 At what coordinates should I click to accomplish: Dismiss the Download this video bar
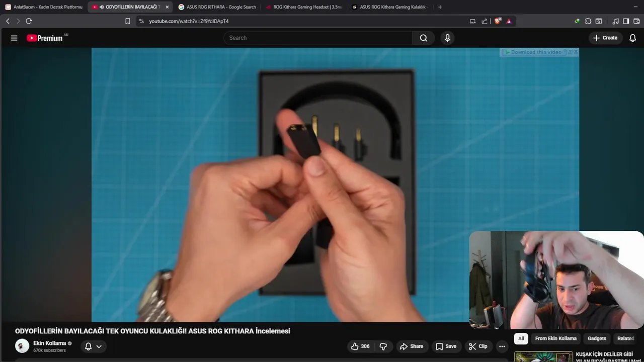(576, 52)
